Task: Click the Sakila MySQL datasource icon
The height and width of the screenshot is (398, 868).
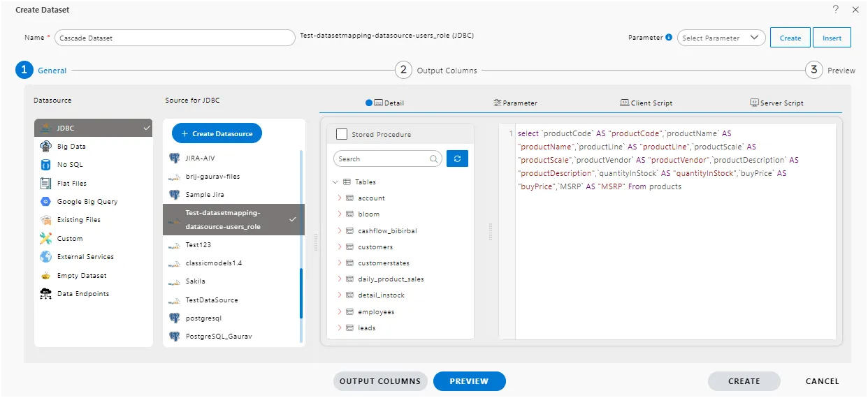Action: 175,281
